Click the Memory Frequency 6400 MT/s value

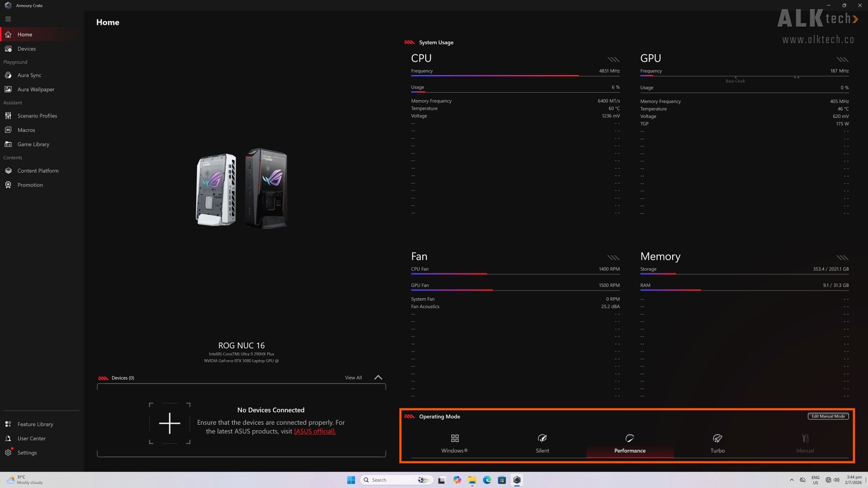pyautogui.click(x=609, y=101)
